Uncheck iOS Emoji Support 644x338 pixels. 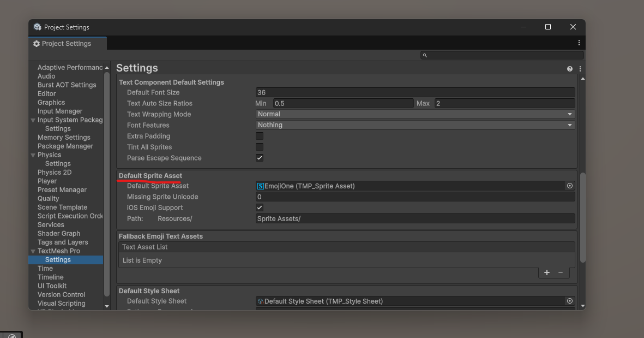coord(260,207)
